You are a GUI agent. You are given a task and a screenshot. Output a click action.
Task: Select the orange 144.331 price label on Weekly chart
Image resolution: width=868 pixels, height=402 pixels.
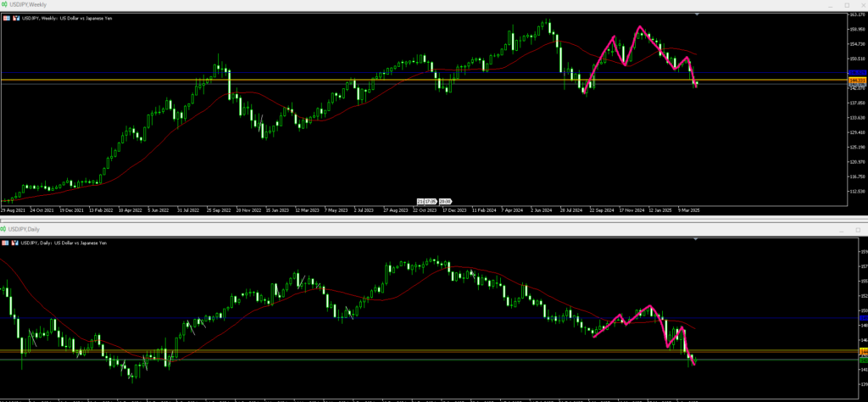pos(858,81)
